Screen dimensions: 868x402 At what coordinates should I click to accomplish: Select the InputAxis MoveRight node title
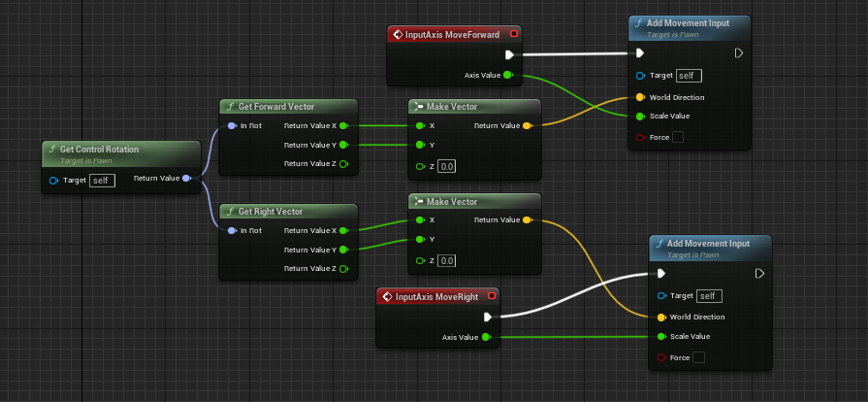(x=436, y=297)
